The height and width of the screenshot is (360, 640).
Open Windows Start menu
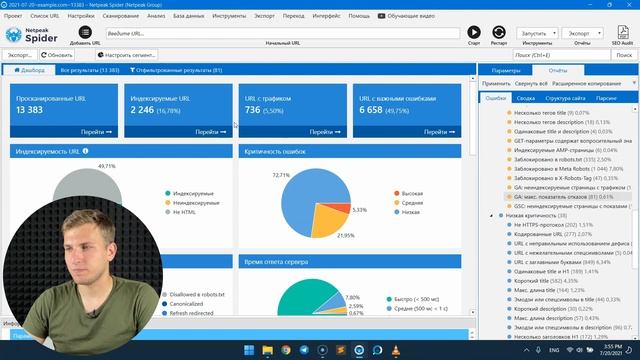pyautogui.click(x=249, y=350)
